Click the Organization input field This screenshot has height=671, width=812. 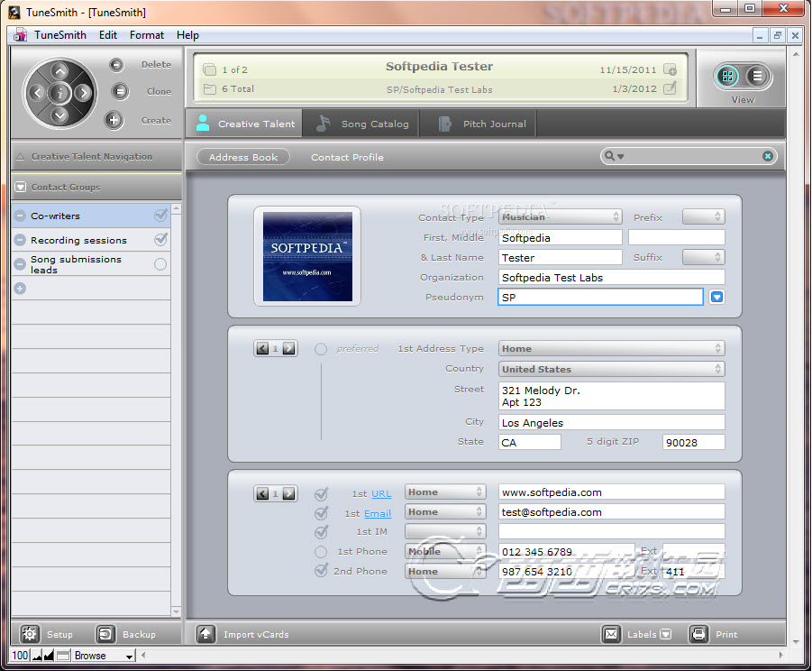(x=612, y=277)
